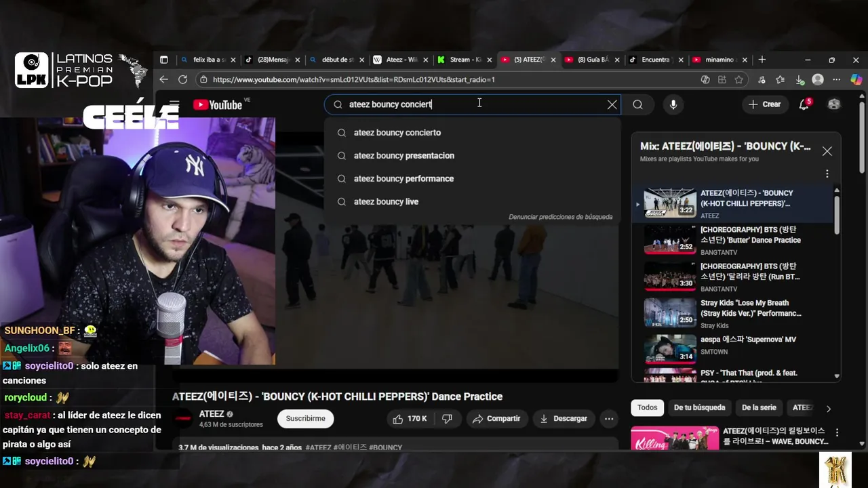Bookmark the page with star icon

pyautogui.click(x=738, y=79)
